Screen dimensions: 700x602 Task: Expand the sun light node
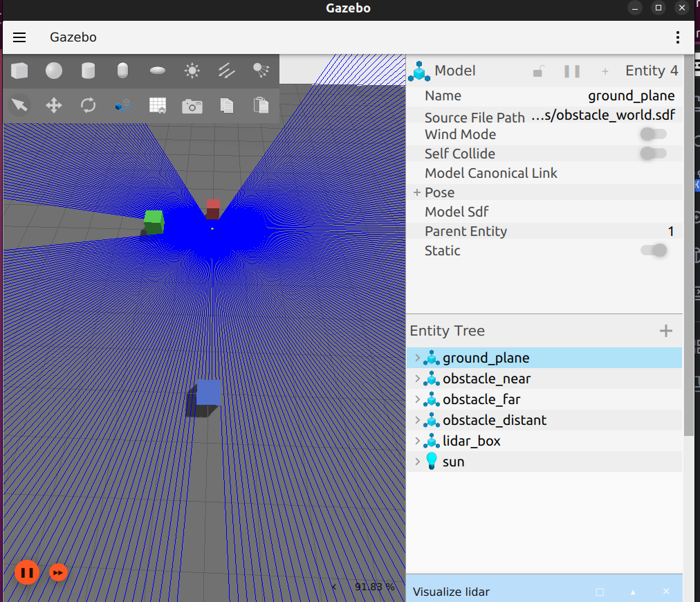click(417, 462)
